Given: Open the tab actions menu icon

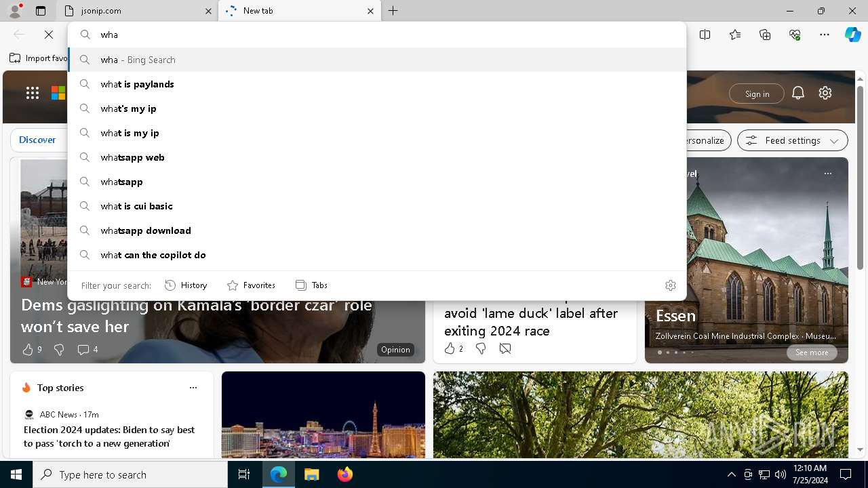Looking at the screenshot, I should (x=41, y=11).
